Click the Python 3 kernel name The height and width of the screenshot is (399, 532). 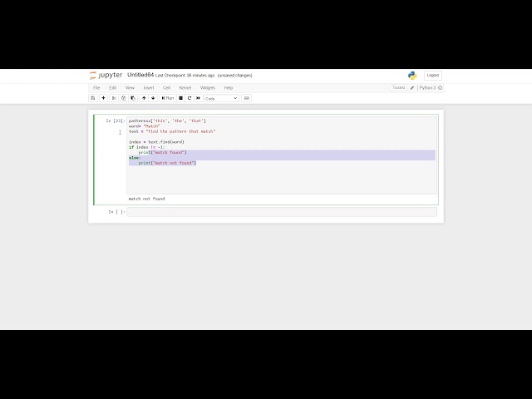click(x=427, y=88)
